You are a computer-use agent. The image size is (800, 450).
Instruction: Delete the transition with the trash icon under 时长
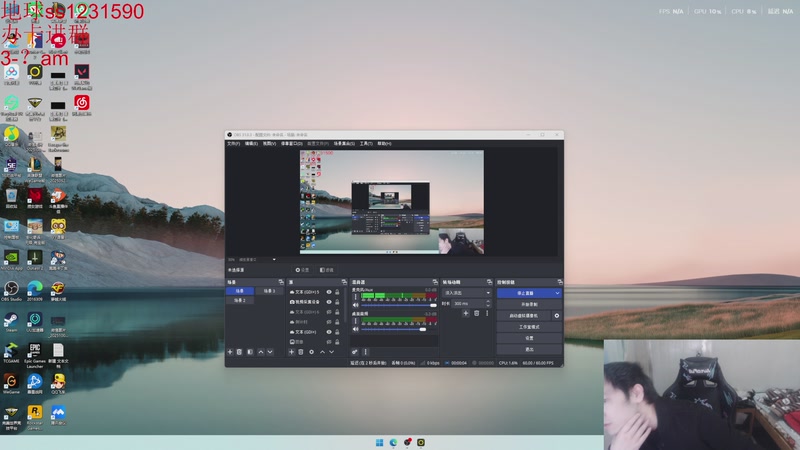(x=477, y=313)
